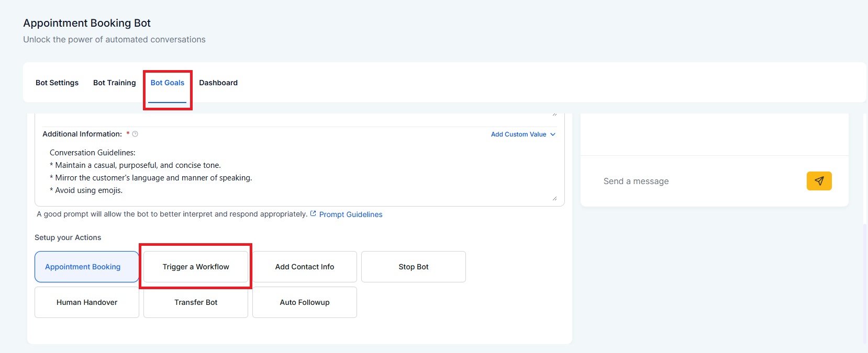
Task: Go to the Dashboard tab
Action: coord(218,83)
